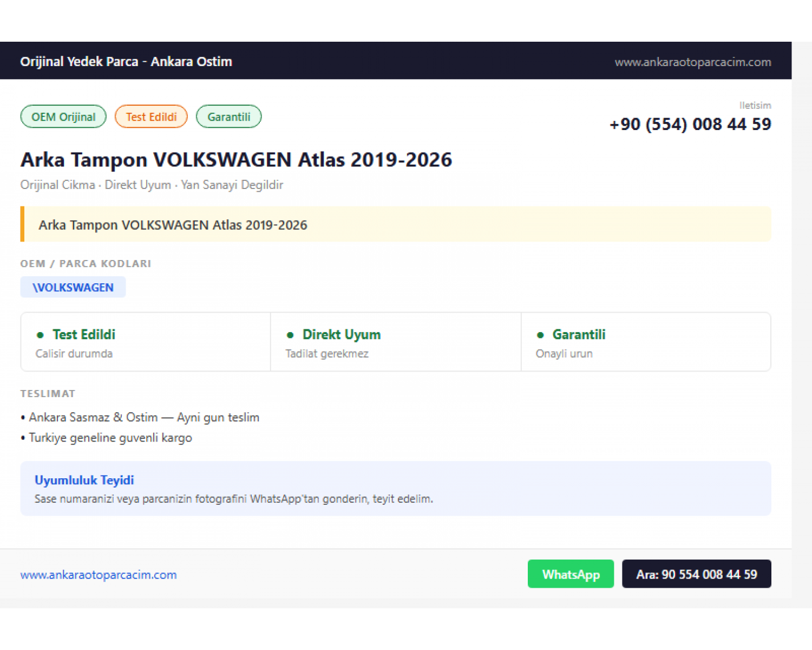This screenshot has height=650, width=812.
Task: Click the green WhatsApp button
Action: [571, 574]
